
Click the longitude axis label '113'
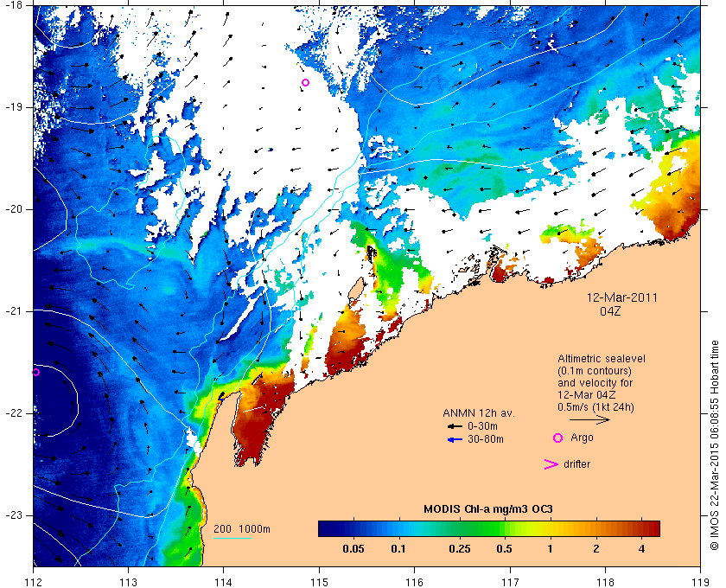(128, 583)
